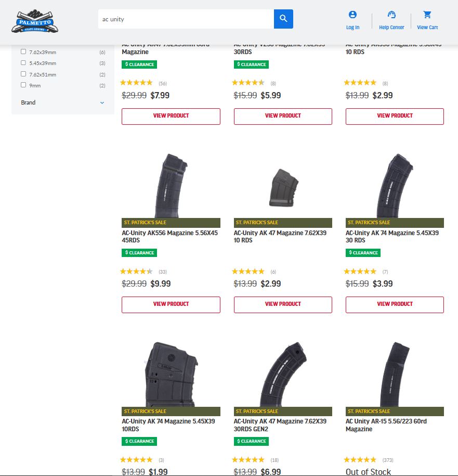Tick the 9mm filter checkbox
Image resolution: width=458 pixels, height=476 pixels.
coord(23,85)
